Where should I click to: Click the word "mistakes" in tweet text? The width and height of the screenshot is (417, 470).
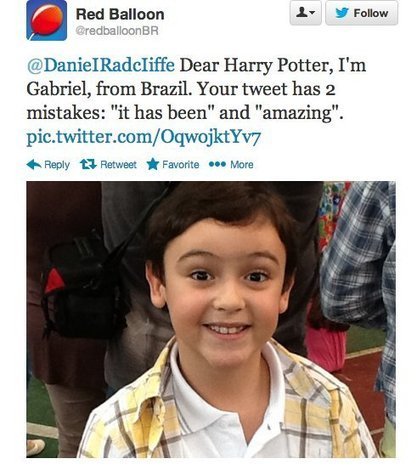click(63, 113)
